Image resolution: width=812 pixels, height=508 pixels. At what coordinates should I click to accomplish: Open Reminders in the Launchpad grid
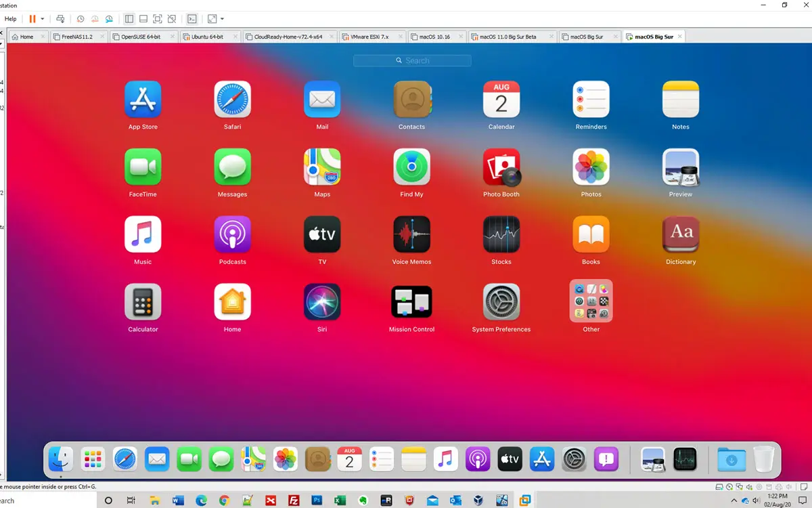(x=591, y=100)
